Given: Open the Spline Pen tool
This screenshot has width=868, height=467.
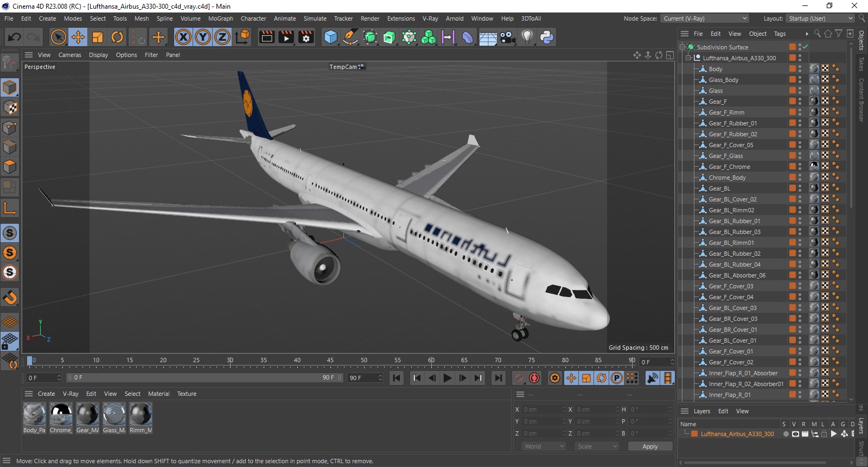Looking at the screenshot, I should coord(350,37).
